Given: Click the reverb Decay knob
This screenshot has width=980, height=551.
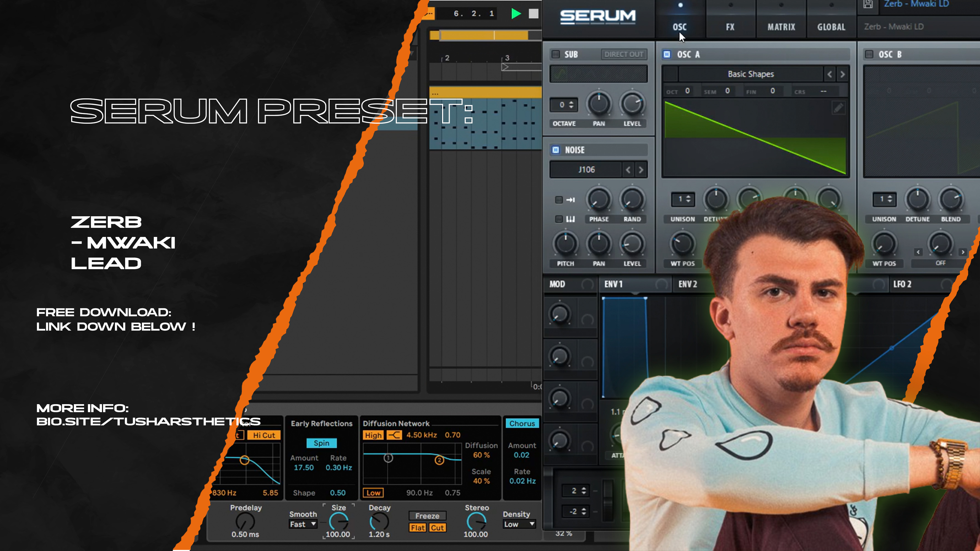Looking at the screenshot, I should [379, 521].
